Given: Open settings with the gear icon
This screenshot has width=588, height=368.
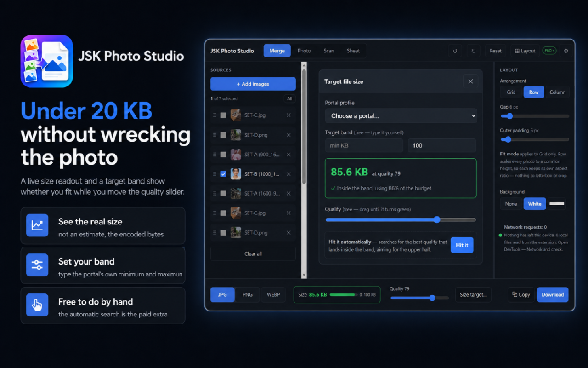Looking at the screenshot, I should coord(566,51).
